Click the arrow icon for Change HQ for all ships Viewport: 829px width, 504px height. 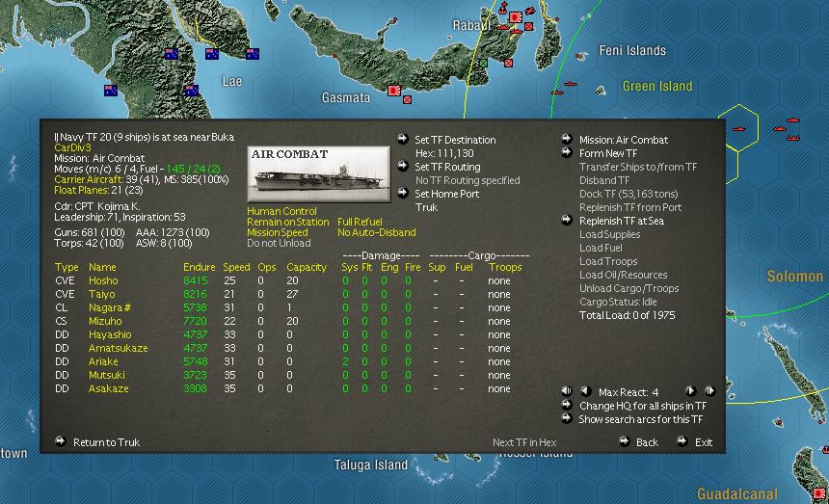click(567, 405)
